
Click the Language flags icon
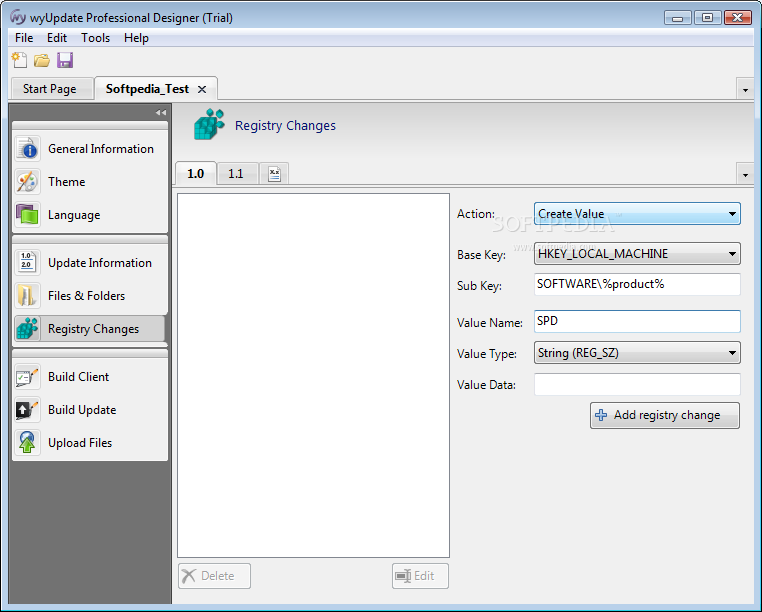coord(27,215)
